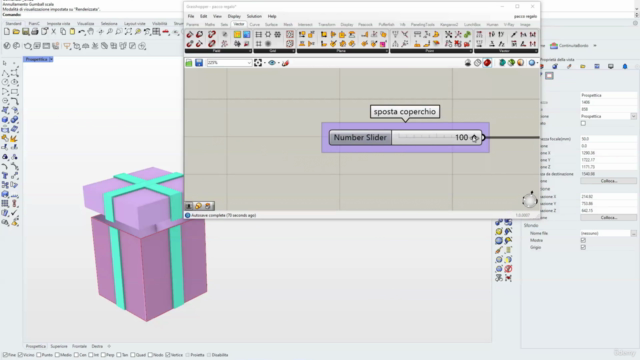Toggle the Vicino osnap checkbox

20,355
